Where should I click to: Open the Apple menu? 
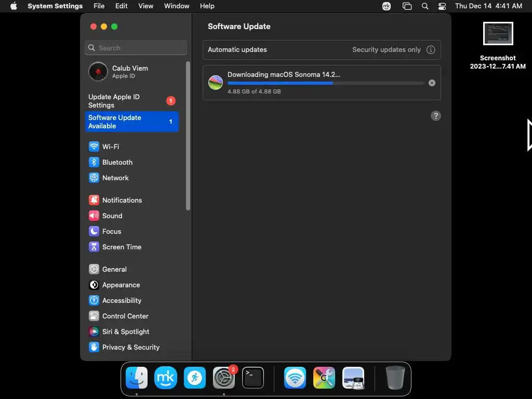pyautogui.click(x=14, y=6)
